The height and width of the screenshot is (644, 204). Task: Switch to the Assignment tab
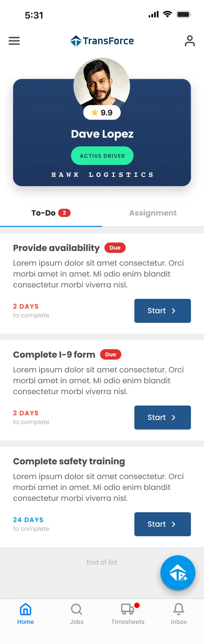click(x=153, y=213)
